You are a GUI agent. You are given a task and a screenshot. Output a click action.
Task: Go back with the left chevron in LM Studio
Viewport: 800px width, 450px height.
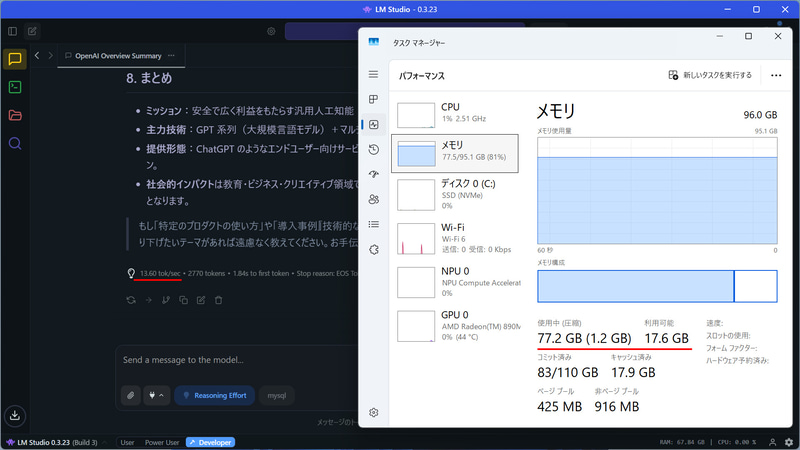pyautogui.click(x=37, y=56)
